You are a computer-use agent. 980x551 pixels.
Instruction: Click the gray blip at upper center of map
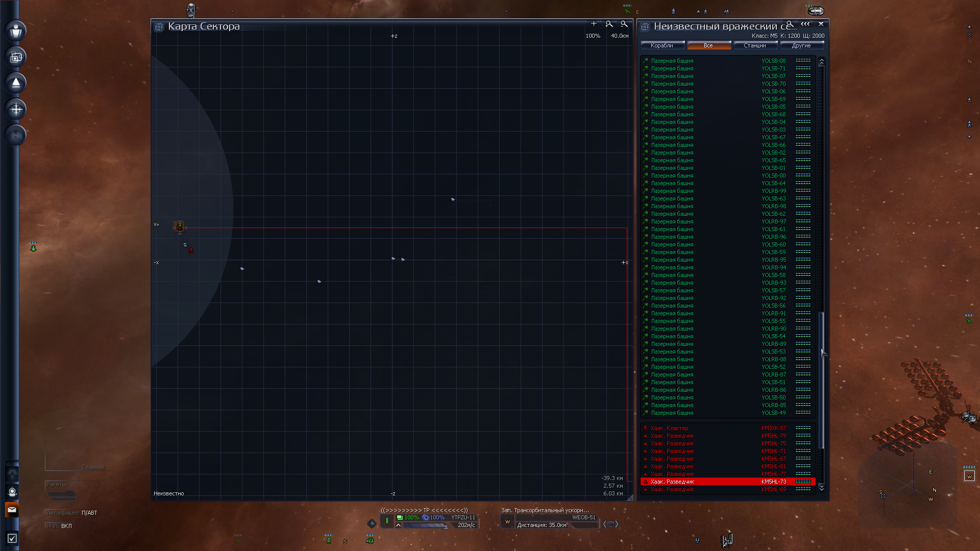453,199
